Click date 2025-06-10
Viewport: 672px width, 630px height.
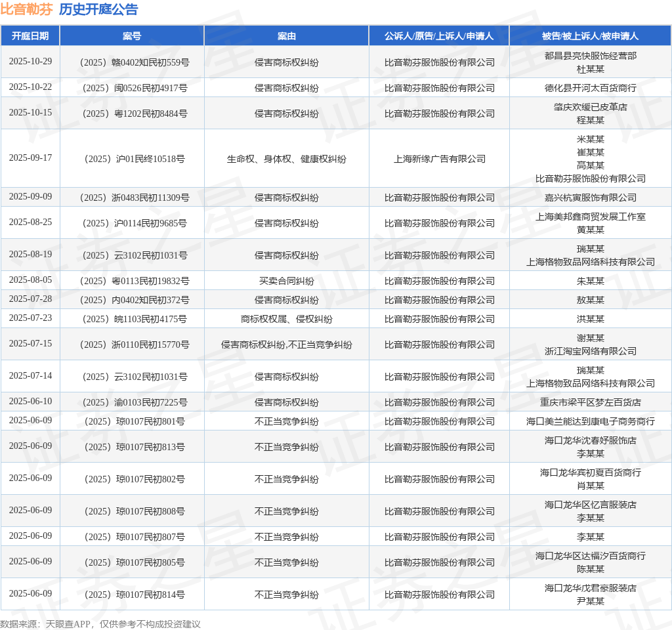[30, 401]
